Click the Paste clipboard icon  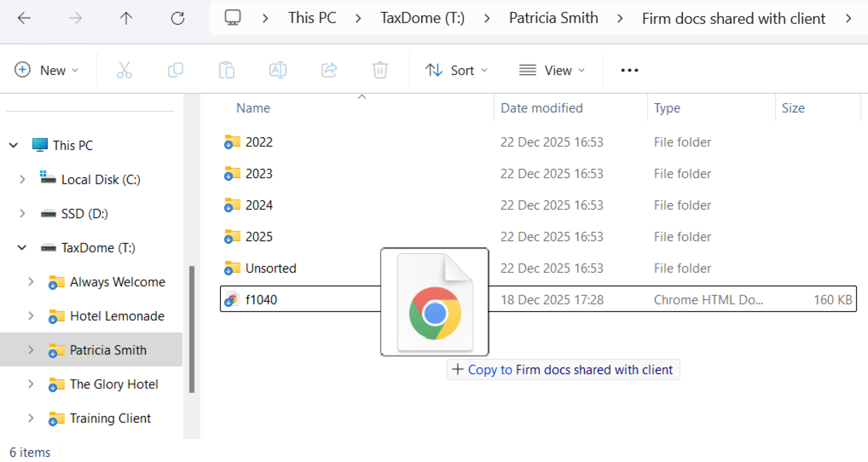pos(226,70)
